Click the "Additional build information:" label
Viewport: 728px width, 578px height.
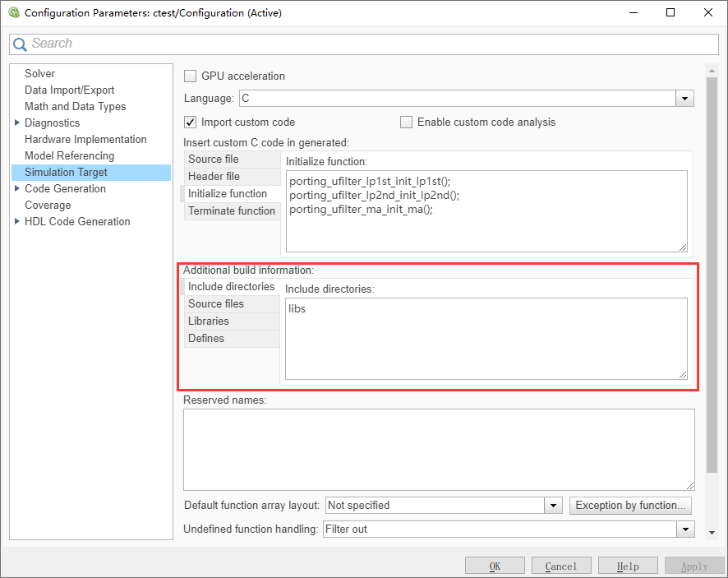pyautogui.click(x=248, y=270)
